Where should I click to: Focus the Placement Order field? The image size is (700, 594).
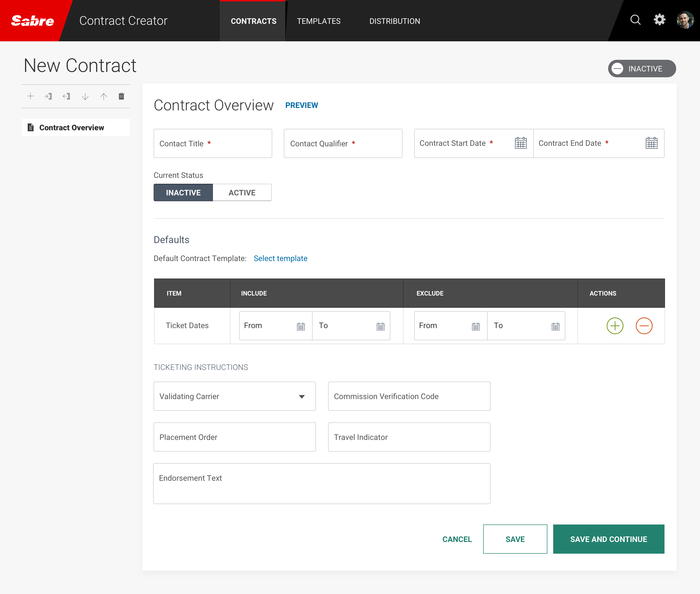click(x=235, y=437)
